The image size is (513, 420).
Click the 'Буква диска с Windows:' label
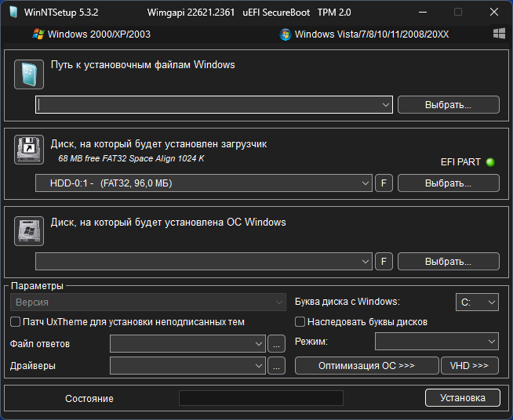pos(347,302)
